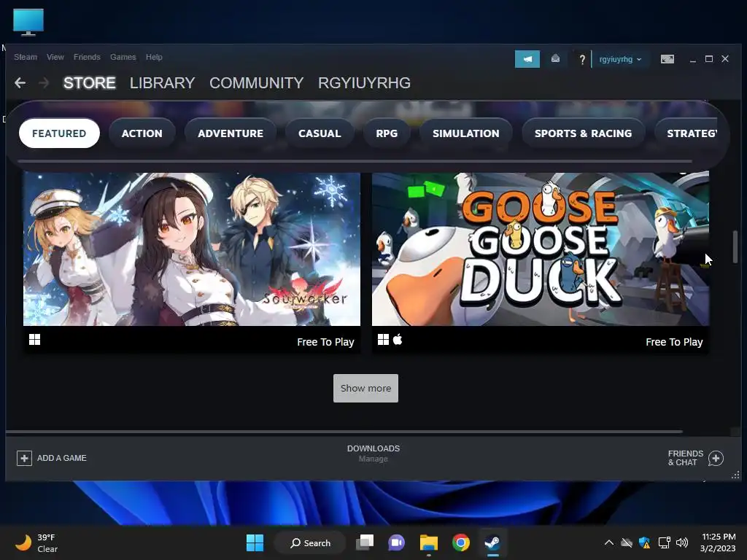Select the FEATURED category pill
The width and height of the screenshot is (747, 560).
click(59, 133)
